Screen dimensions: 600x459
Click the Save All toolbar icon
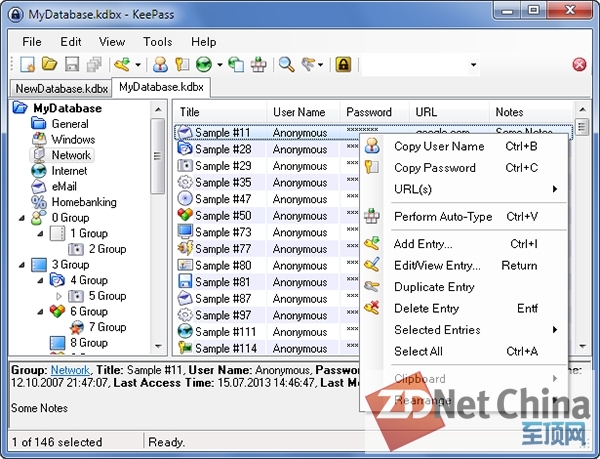94,64
